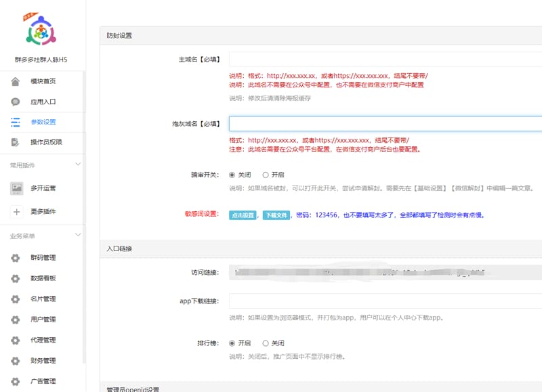Screen dimensions: 542x392
Task: Click the home icon beside 模块首页
Action: point(15,81)
